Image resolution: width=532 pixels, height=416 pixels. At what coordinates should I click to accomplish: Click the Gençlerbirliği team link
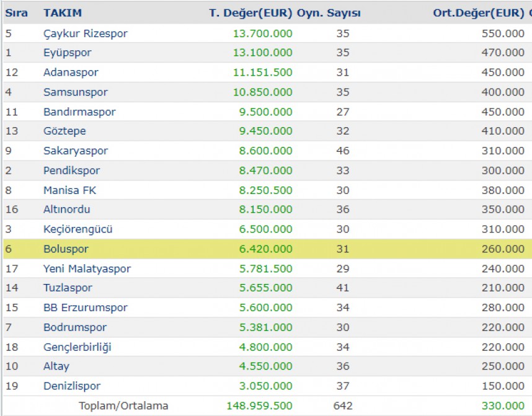(78, 347)
